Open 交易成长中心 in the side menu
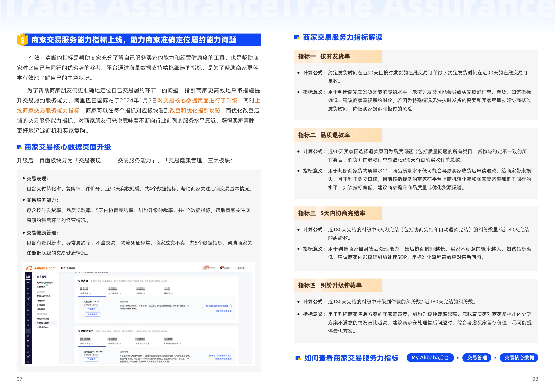Image resolution: width=555 pixels, height=392 pixels. [x=43, y=327]
